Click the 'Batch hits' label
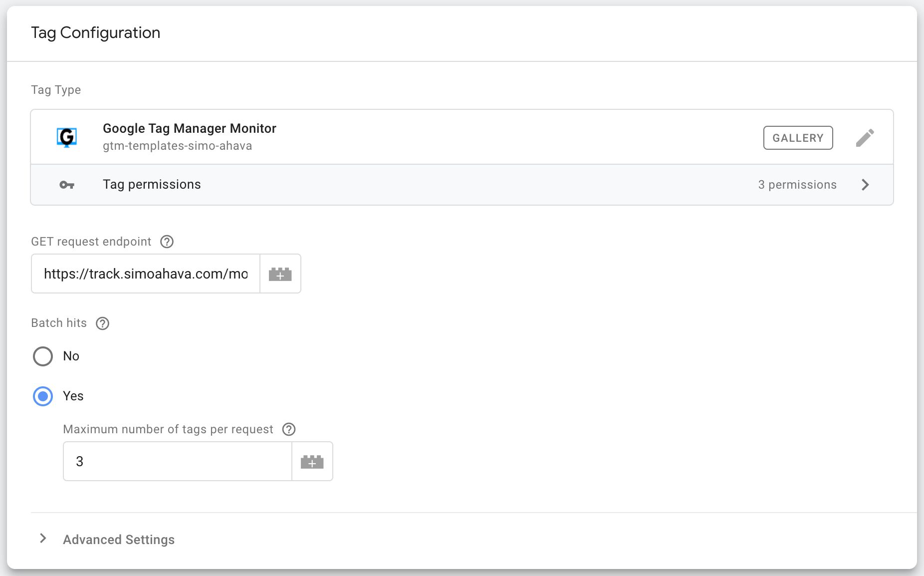This screenshot has height=576, width=924. tap(59, 323)
